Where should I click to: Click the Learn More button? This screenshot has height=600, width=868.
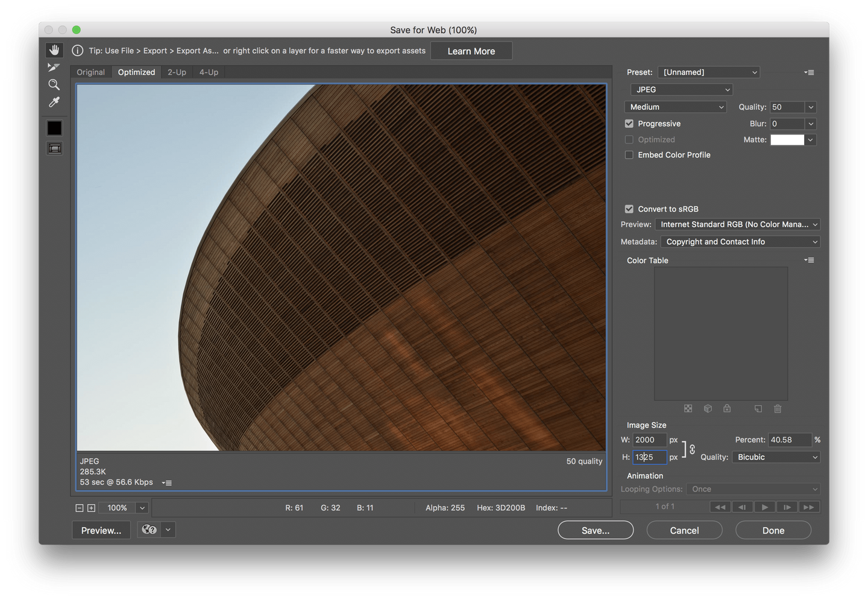[x=471, y=51]
